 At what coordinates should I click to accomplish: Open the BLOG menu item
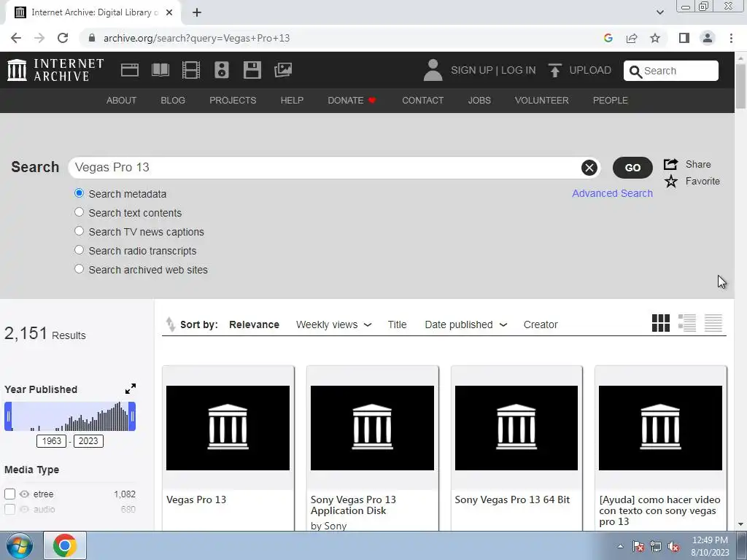(173, 101)
